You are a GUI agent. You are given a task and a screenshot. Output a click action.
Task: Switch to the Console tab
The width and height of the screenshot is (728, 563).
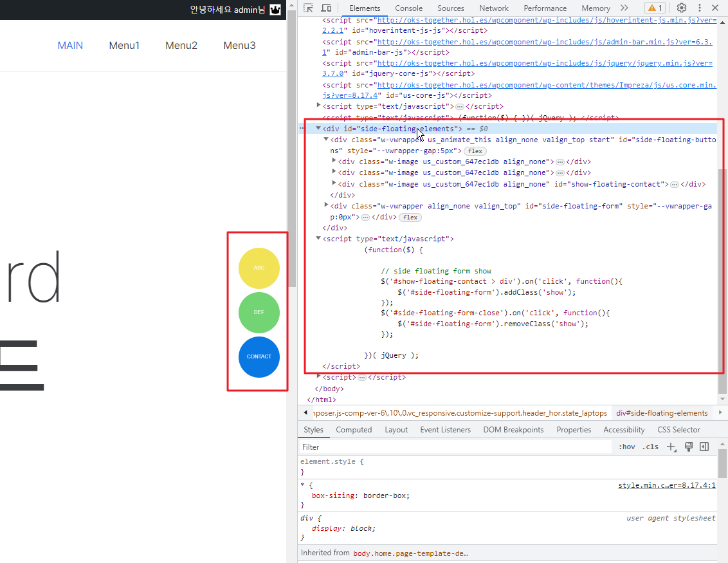[408, 8]
